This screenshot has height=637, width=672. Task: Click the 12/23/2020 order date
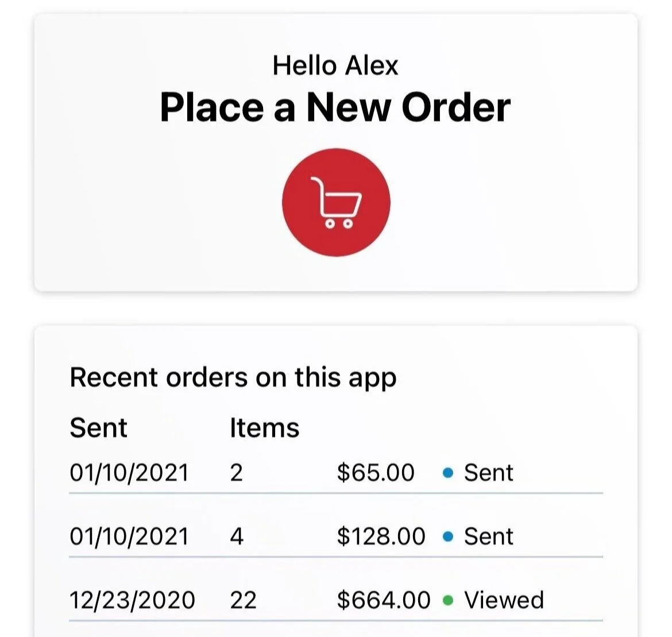(x=133, y=600)
